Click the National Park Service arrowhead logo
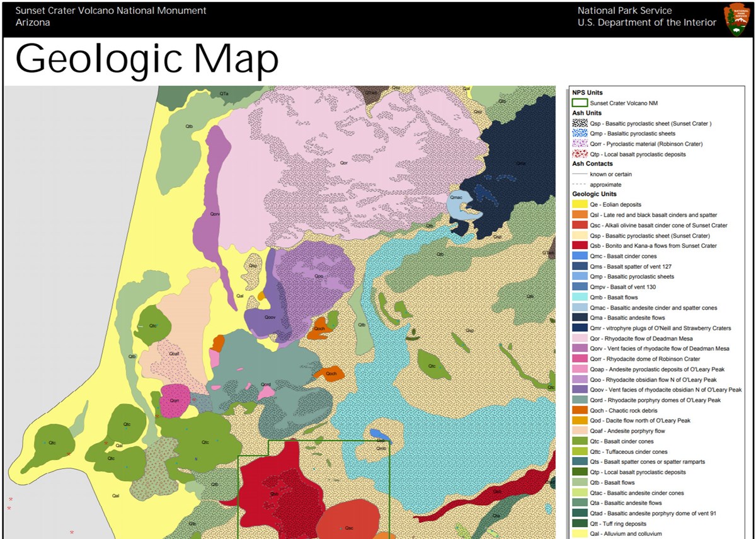 735,19
